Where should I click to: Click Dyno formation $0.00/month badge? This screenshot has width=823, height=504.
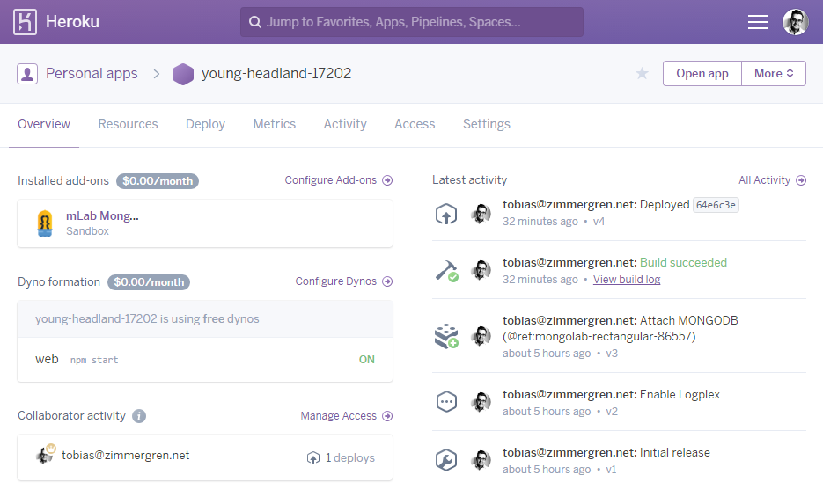(149, 282)
